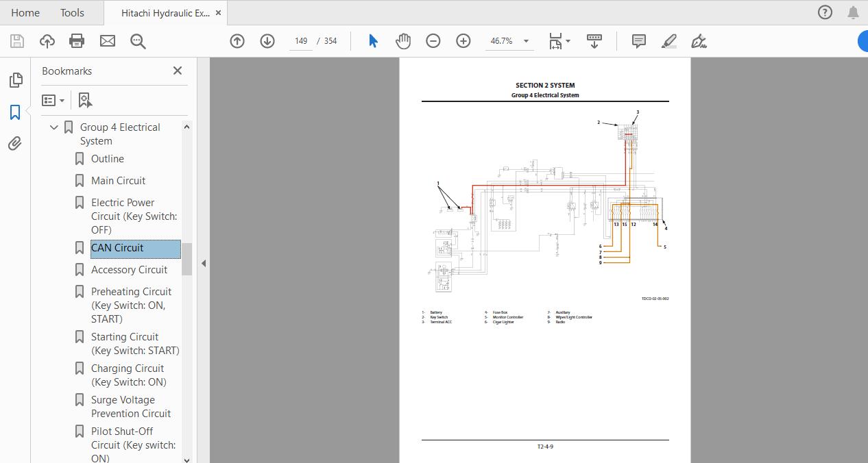Viewport: 868px width, 463px height.
Task: Toggle page thumbnails panel
Action: pyautogui.click(x=15, y=80)
